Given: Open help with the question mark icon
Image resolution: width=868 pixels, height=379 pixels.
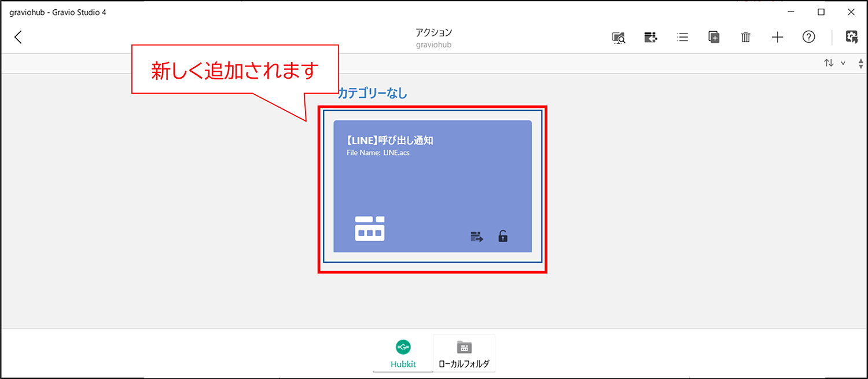Looking at the screenshot, I should click(x=808, y=37).
